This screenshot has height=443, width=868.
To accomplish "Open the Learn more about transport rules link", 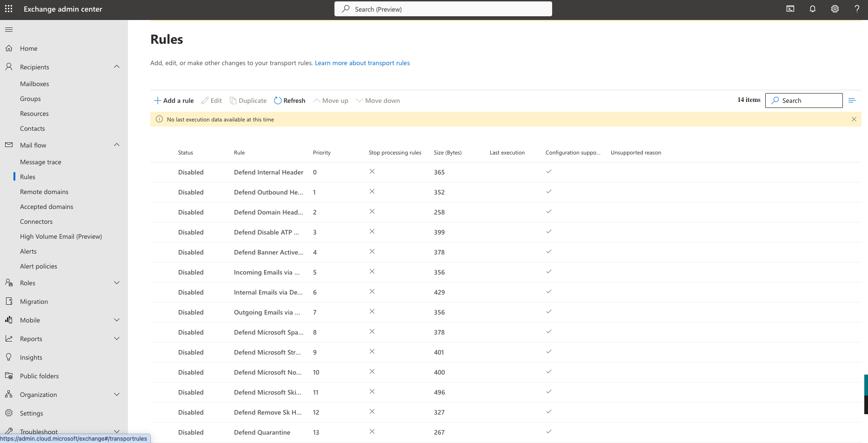I will (x=362, y=63).
